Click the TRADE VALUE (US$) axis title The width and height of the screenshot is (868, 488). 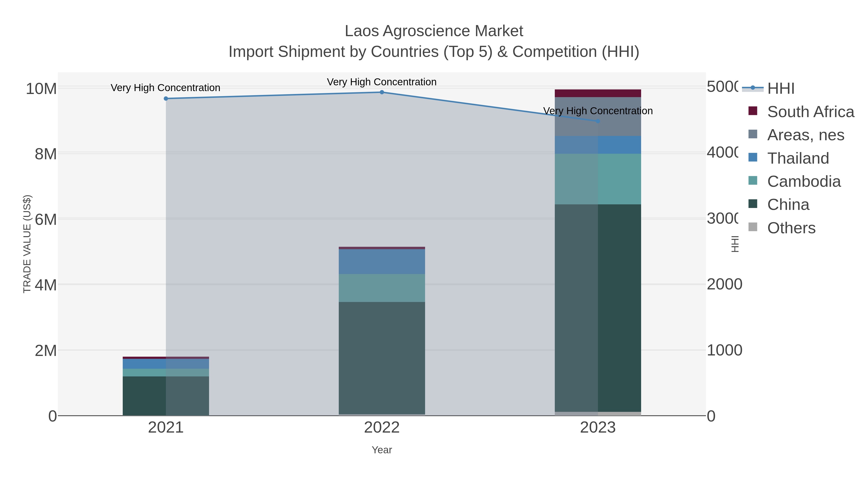[x=27, y=244]
